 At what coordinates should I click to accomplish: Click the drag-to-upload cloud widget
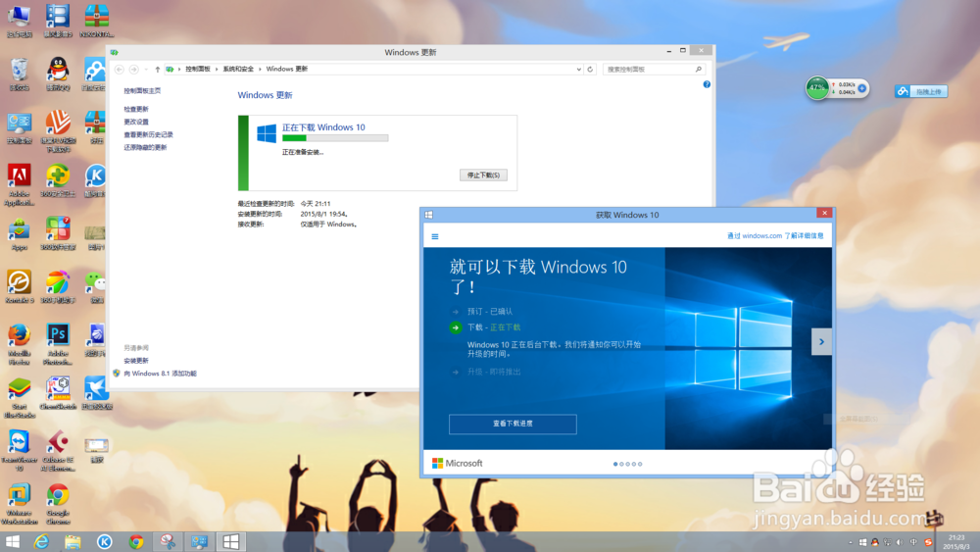click(921, 91)
